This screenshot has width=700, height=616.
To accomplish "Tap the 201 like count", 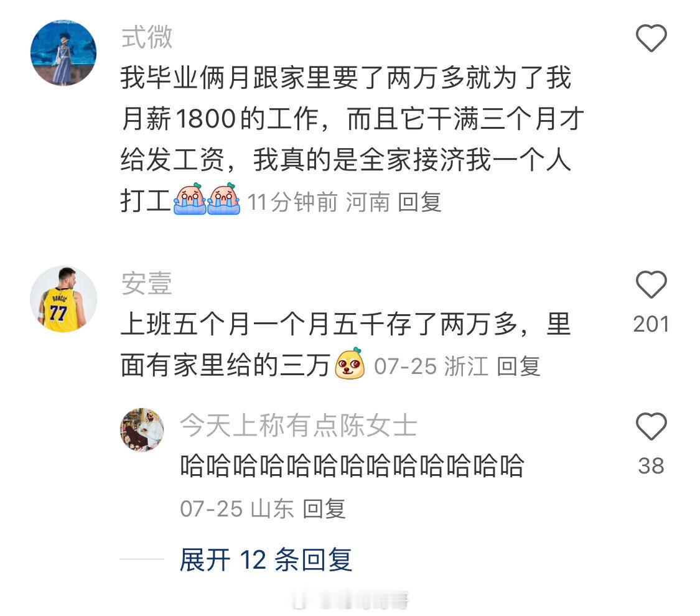I will point(651,324).
